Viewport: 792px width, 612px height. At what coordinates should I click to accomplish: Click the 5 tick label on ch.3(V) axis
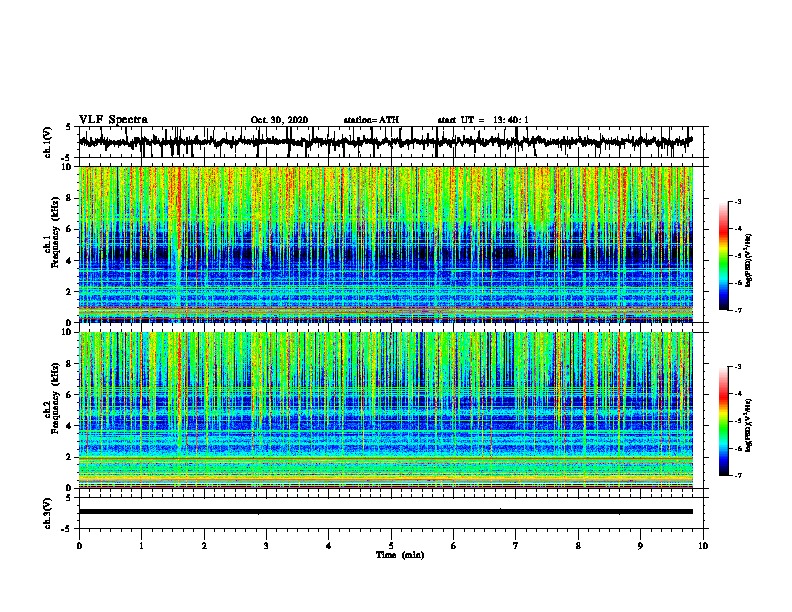pyautogui.click(x=69, y=498)
